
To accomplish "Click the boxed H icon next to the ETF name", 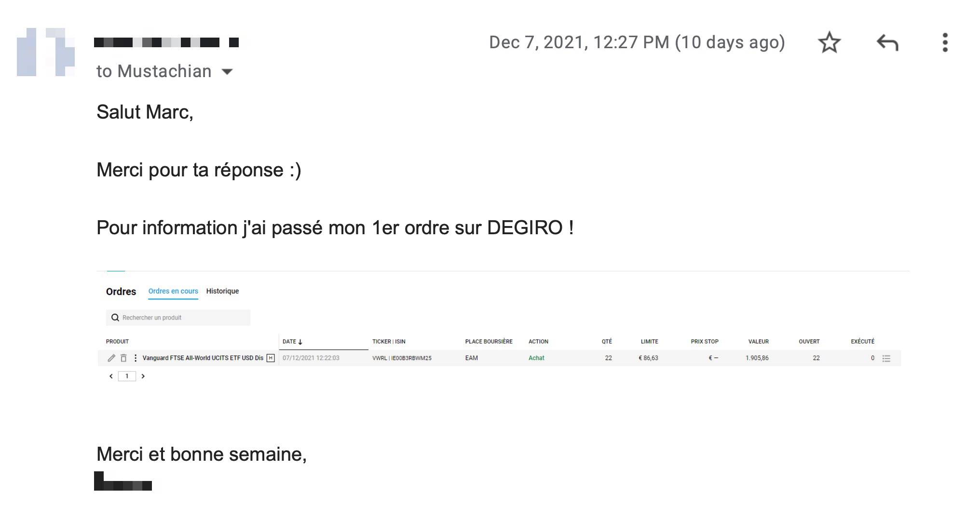I will (x=271, y=358).
